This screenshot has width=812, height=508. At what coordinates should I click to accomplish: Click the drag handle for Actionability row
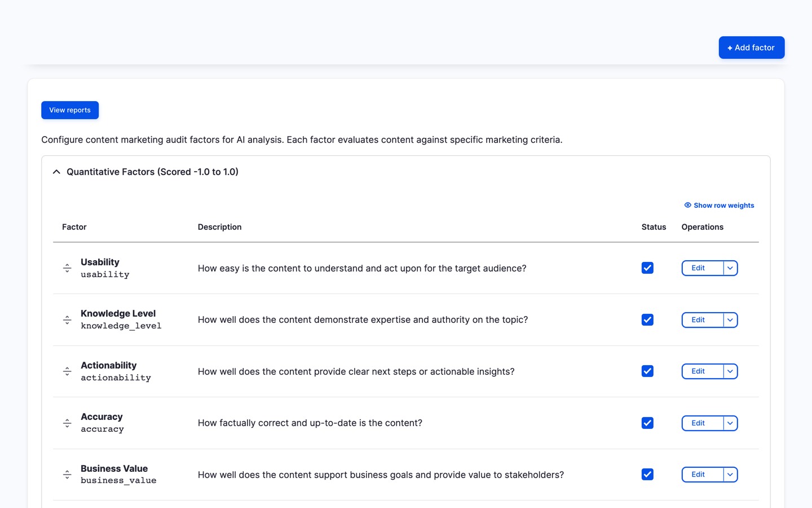(x=67, y=371)
